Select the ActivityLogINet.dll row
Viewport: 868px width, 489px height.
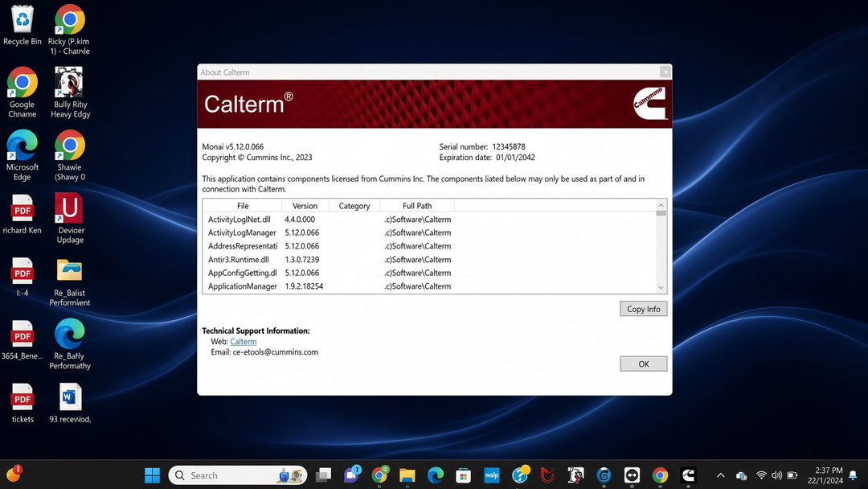tap(429, 220)
